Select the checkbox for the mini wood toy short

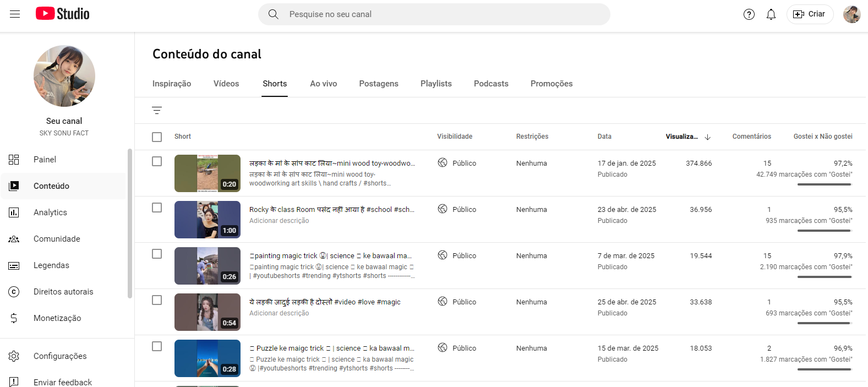pos(157,161)
